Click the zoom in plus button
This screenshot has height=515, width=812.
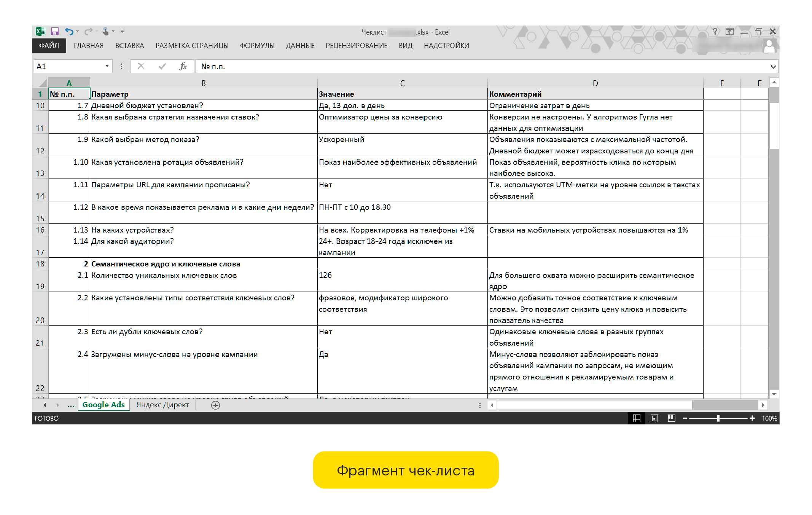coord(752,418)
